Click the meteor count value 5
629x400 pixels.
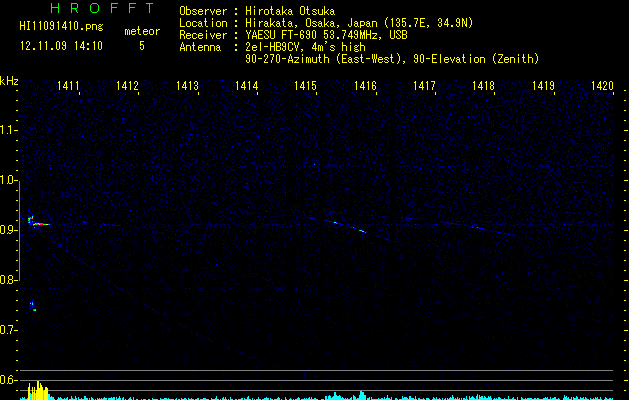[x=142, y=46]
